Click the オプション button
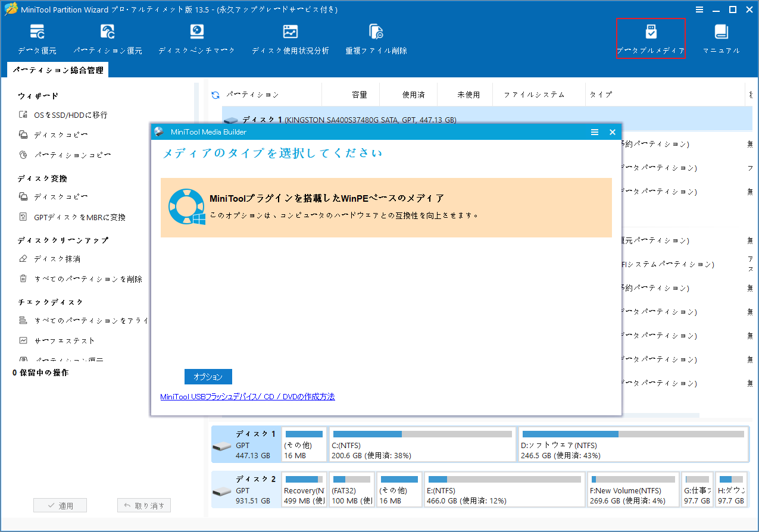 208,377
